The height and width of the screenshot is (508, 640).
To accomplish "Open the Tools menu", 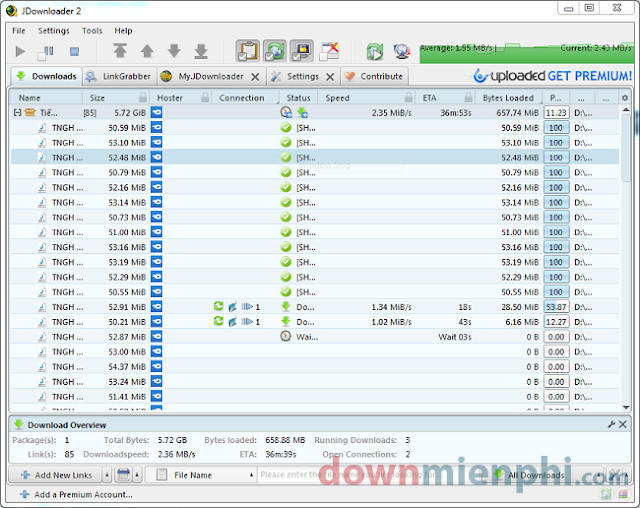I will (x=92, y=31).
